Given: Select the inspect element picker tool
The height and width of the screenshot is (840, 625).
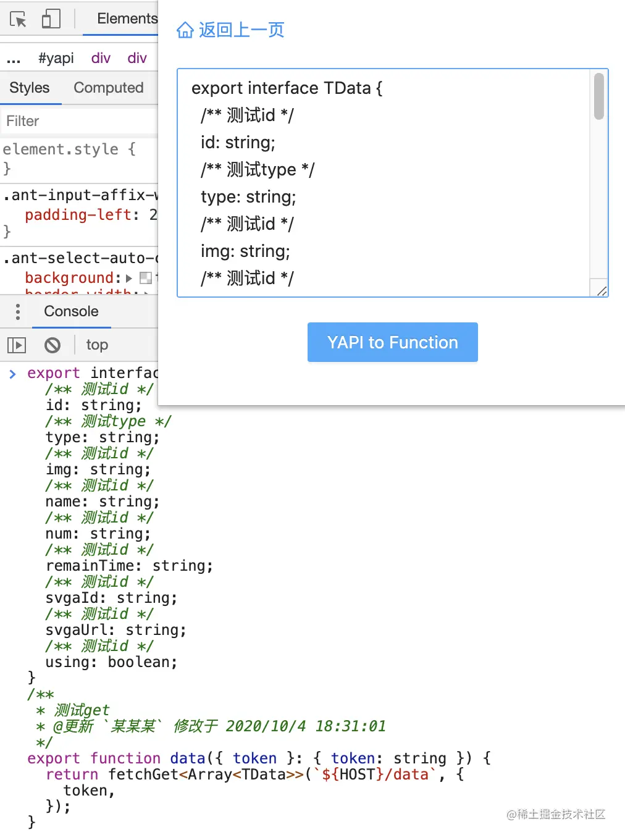Looking at the screenshot, I should tap(19, 18).
